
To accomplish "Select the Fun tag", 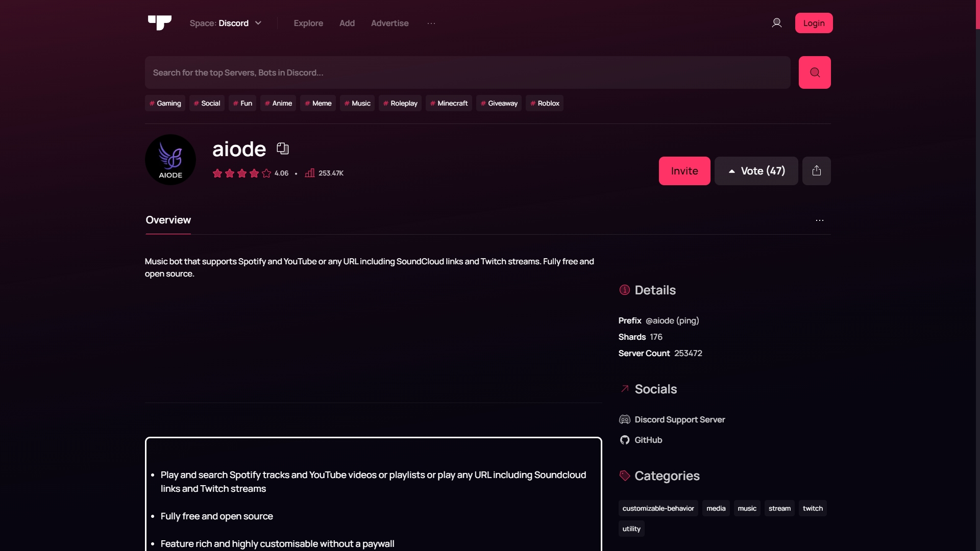I will tap(242, 103).
